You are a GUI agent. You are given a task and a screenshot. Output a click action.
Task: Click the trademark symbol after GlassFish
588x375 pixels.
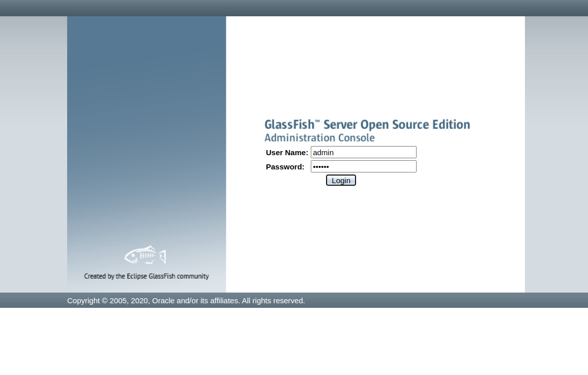(x=317, y=122)
